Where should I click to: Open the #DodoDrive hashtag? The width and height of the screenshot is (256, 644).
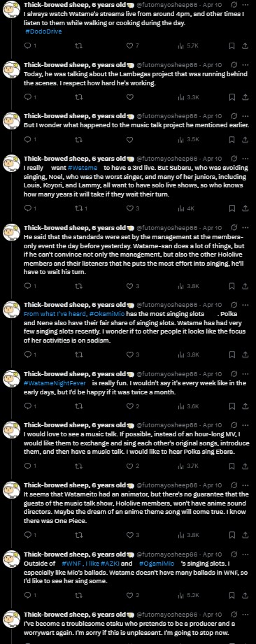[43, 31]
